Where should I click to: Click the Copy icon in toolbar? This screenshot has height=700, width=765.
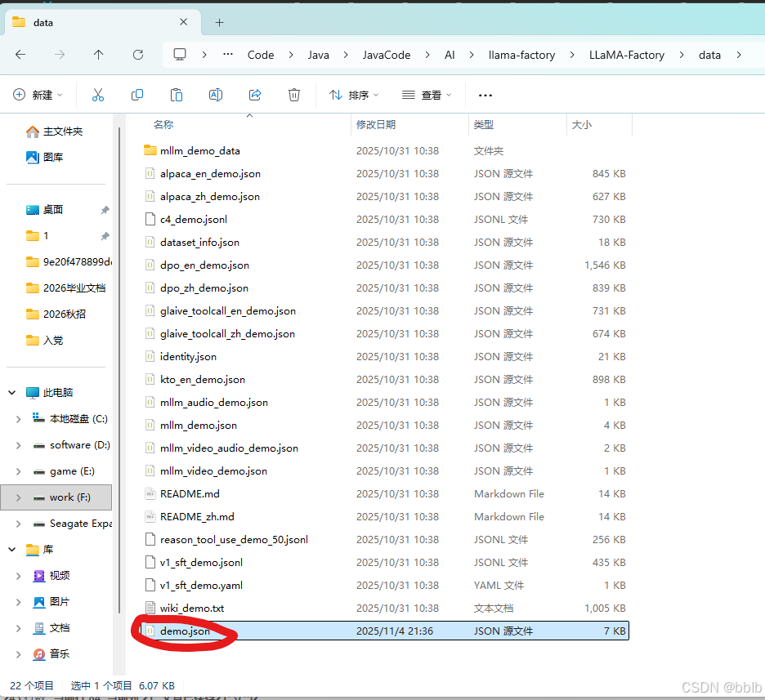137,95
